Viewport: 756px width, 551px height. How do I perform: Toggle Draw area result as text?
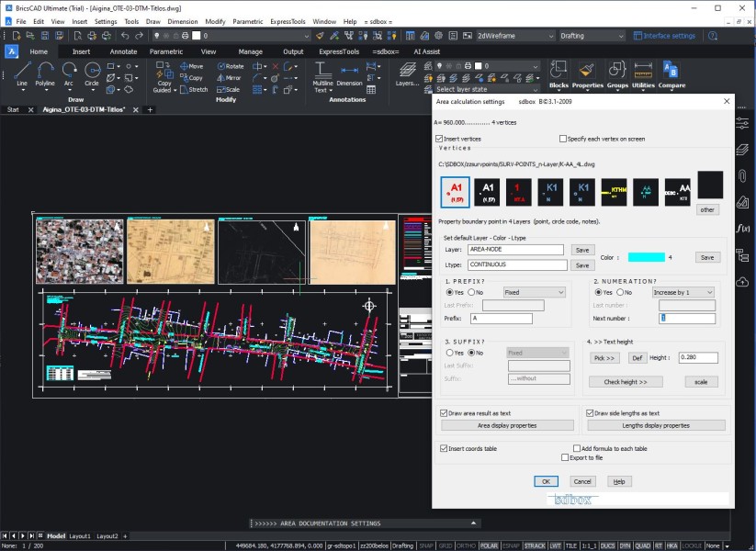(x=444, y=413)
